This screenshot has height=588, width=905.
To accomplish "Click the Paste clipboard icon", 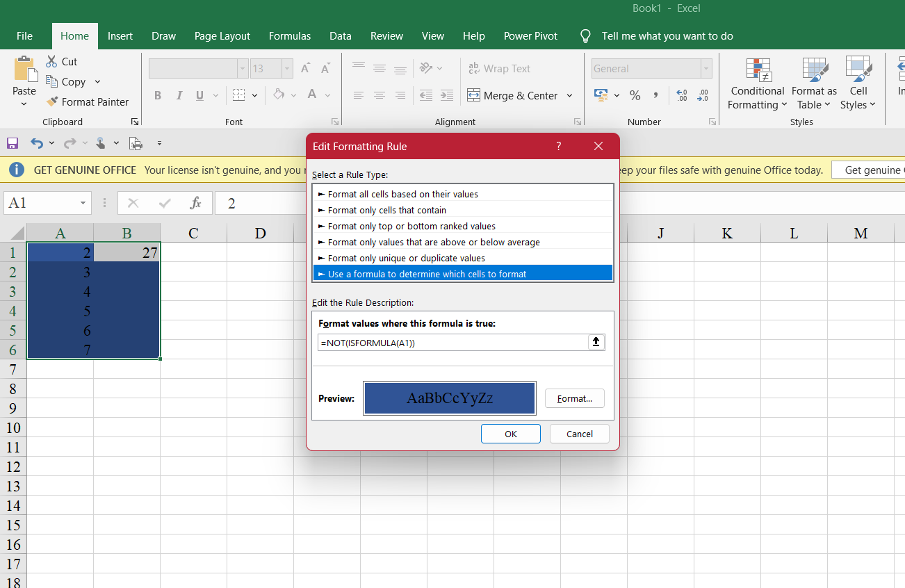I will point(24,70).
